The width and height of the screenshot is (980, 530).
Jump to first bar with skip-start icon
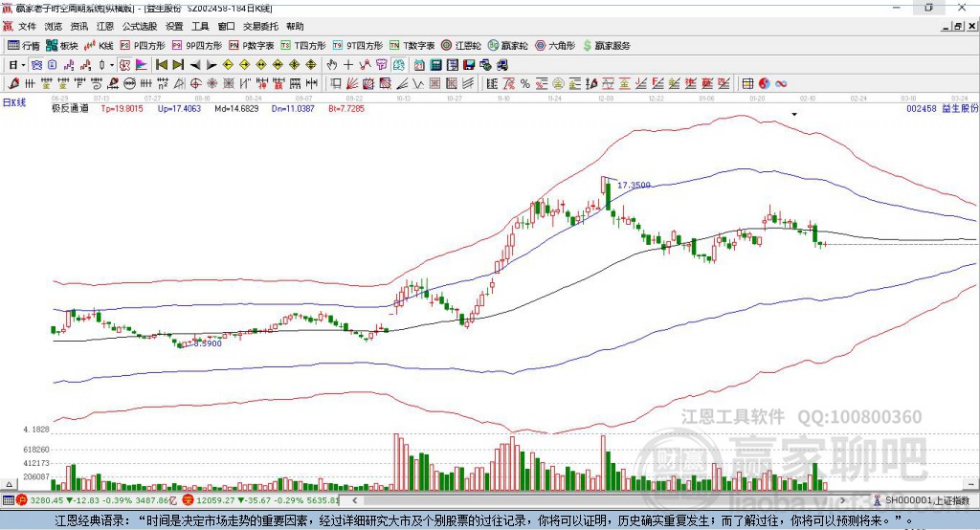coord(162,65)
